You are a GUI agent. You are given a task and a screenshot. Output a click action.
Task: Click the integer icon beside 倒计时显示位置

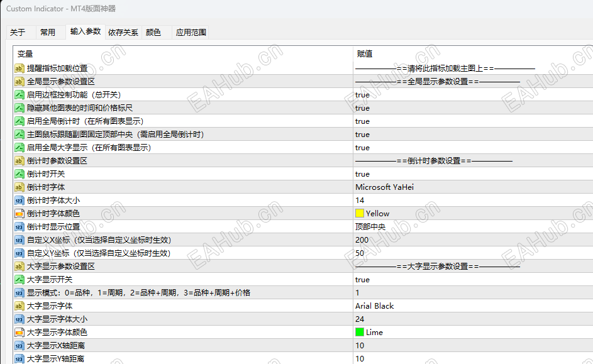coord(19,227)
